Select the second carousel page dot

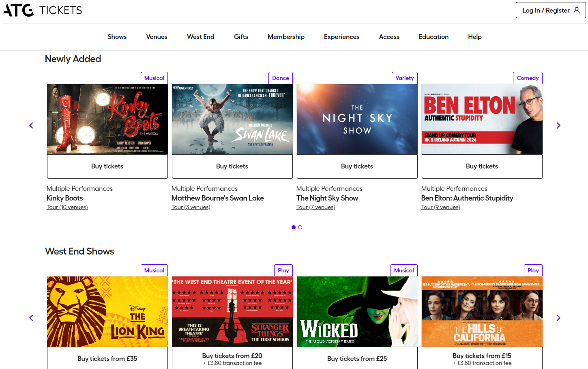tap(300, 227)
